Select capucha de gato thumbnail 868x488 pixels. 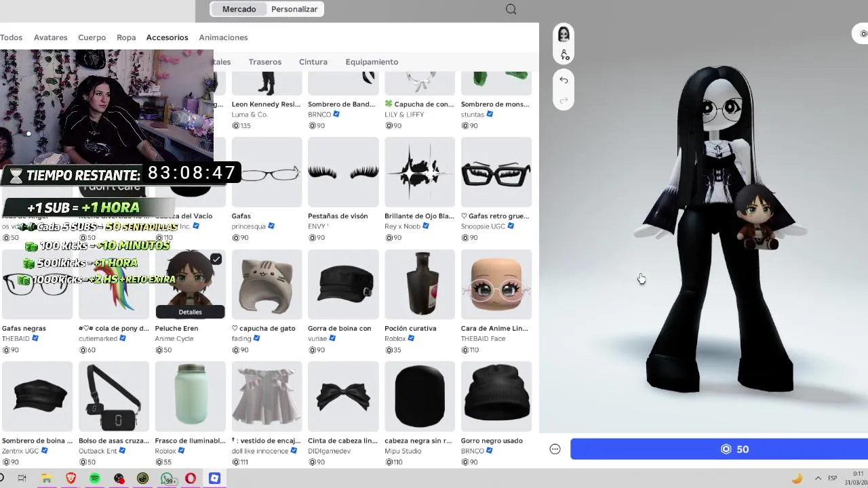click(267, 285)
